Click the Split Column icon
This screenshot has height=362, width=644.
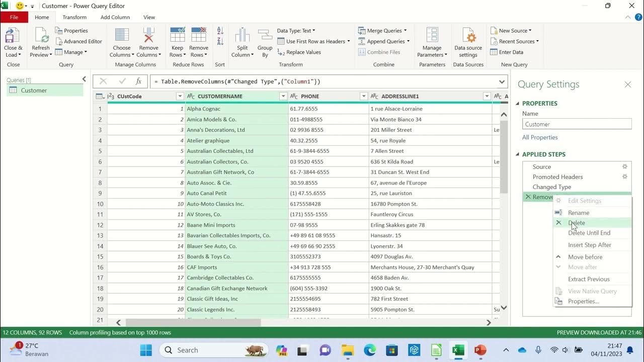(243, 35)
